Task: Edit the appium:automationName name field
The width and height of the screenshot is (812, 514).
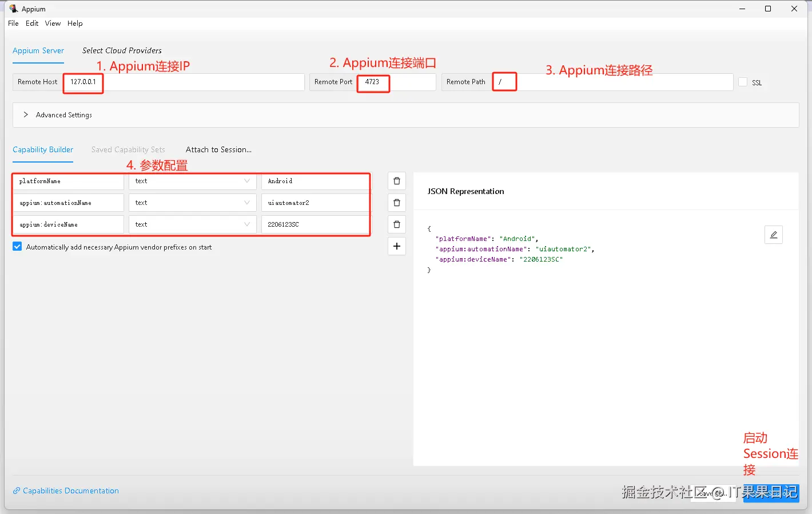Action: [68, 203]
